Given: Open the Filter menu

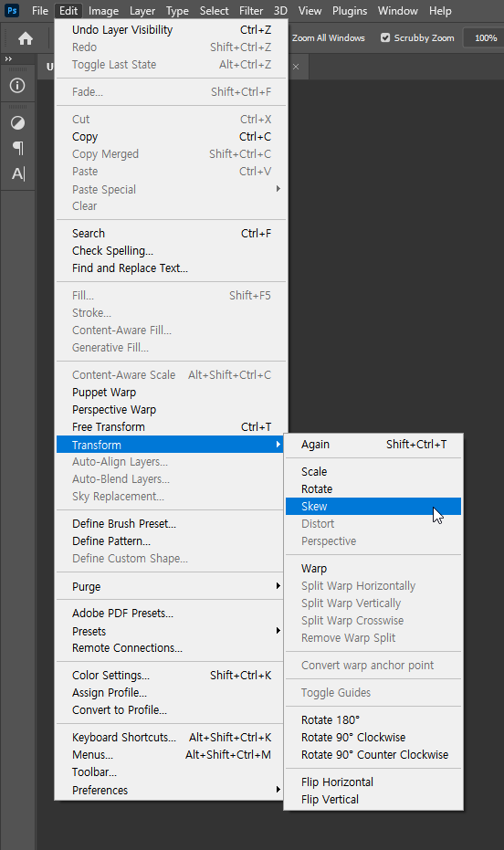Looking at the screenshot, I should pyautogui.click(x=251, y=11).
